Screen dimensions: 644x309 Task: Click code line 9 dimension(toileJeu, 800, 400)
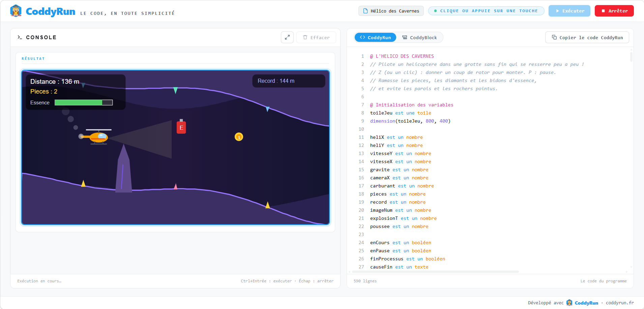pos(410,121)
